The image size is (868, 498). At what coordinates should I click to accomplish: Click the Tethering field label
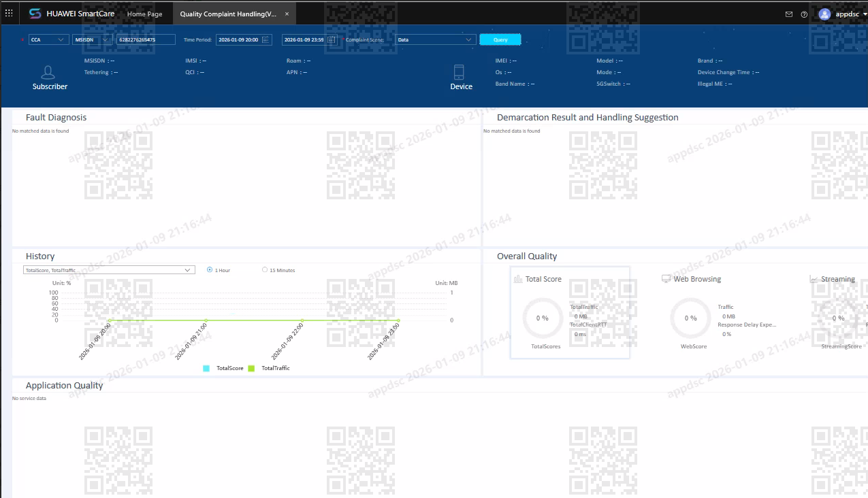[x=97, y=72]
